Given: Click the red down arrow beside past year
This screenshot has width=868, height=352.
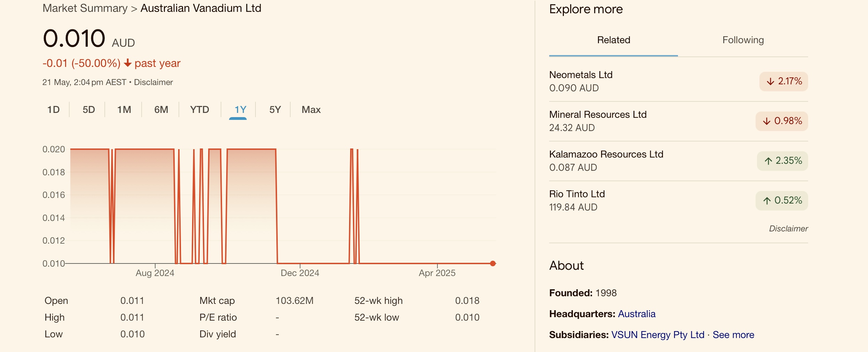Looking at the screenshot, I should coord(128,63).
